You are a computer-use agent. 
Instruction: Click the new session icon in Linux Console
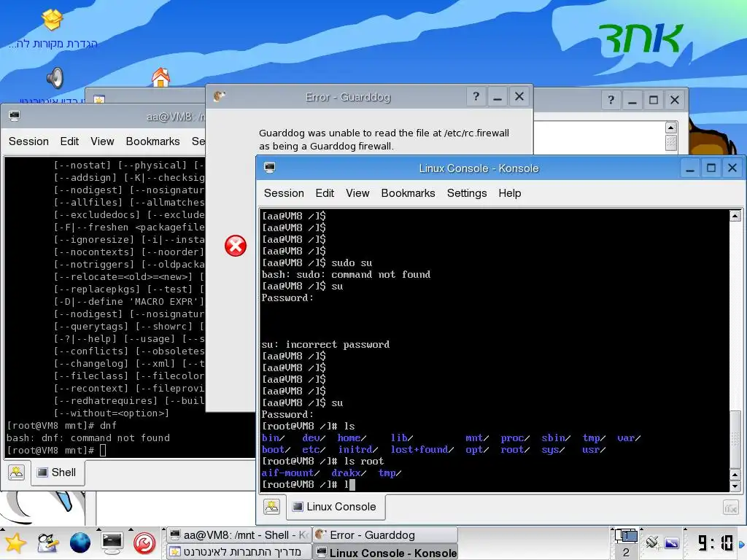click(x=271, y=507)
